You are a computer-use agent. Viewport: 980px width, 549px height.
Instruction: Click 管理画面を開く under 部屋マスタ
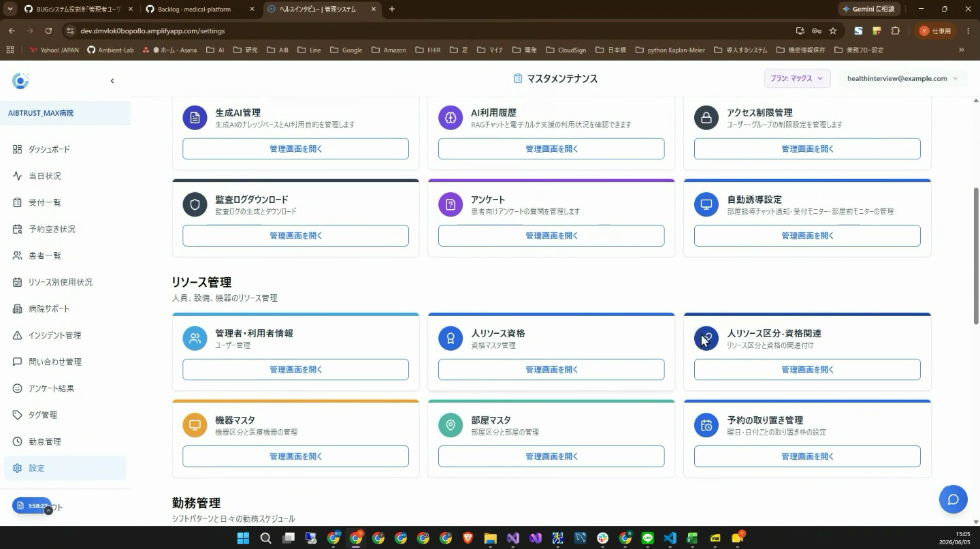click(x=551, y=456)
